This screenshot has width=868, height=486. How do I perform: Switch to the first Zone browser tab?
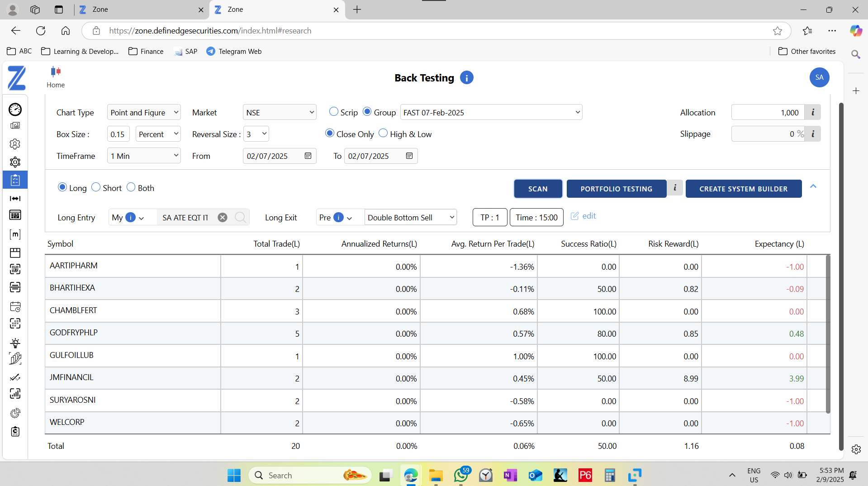pos(141,10)
